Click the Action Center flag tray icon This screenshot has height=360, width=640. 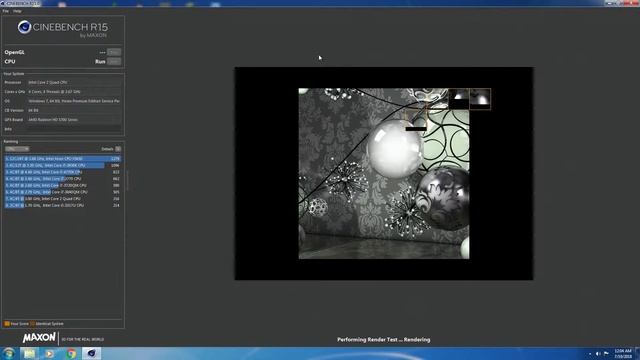[x=606, y=354]
